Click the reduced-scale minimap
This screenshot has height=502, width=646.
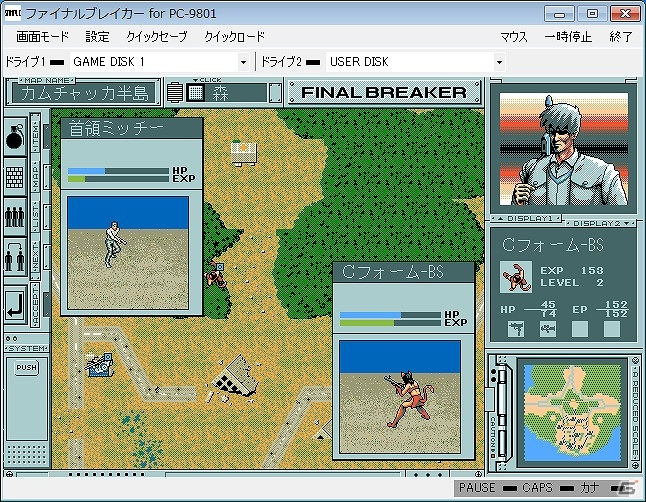pyautogui.click(x=573, y=413)
